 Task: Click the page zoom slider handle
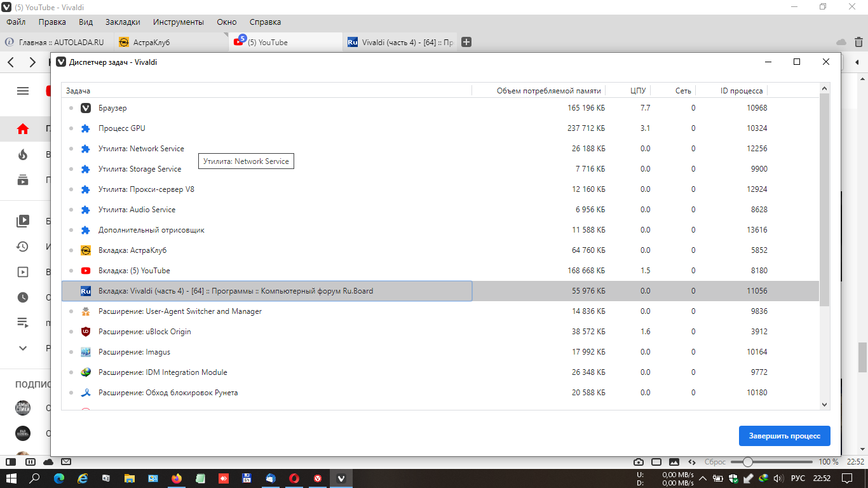point(748,462)
